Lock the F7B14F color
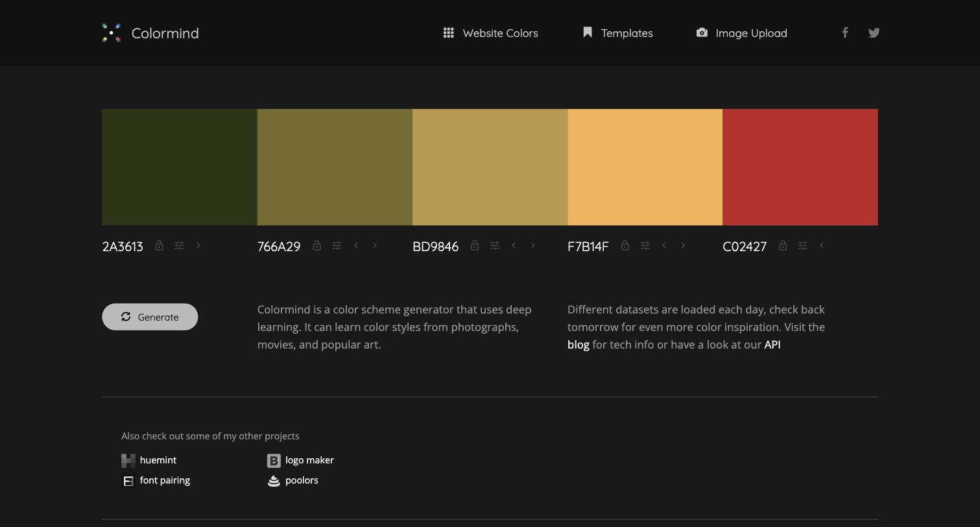The height and width of the screenshot is (527, 980). (625, 245)
